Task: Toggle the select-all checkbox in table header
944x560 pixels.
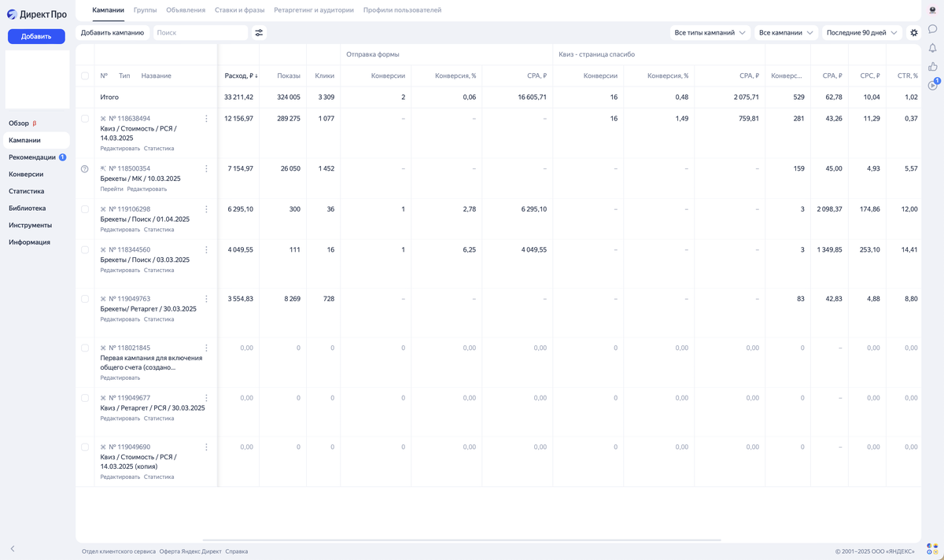Action: (85, 76)
